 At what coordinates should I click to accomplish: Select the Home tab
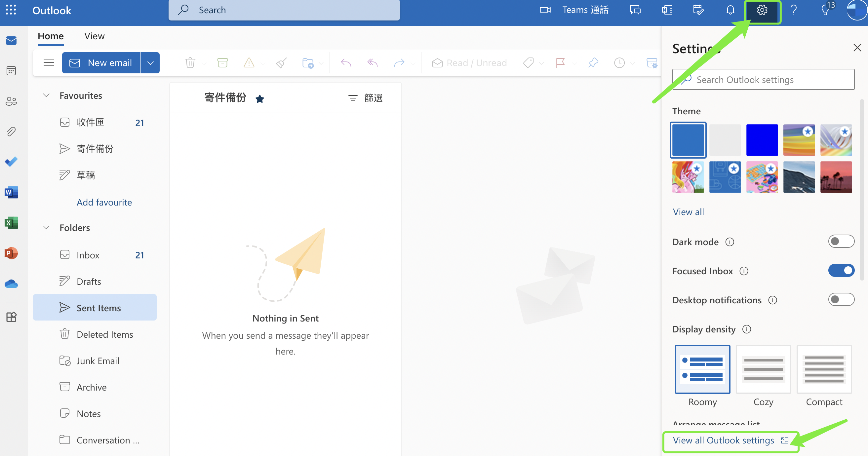coord(51,36)
